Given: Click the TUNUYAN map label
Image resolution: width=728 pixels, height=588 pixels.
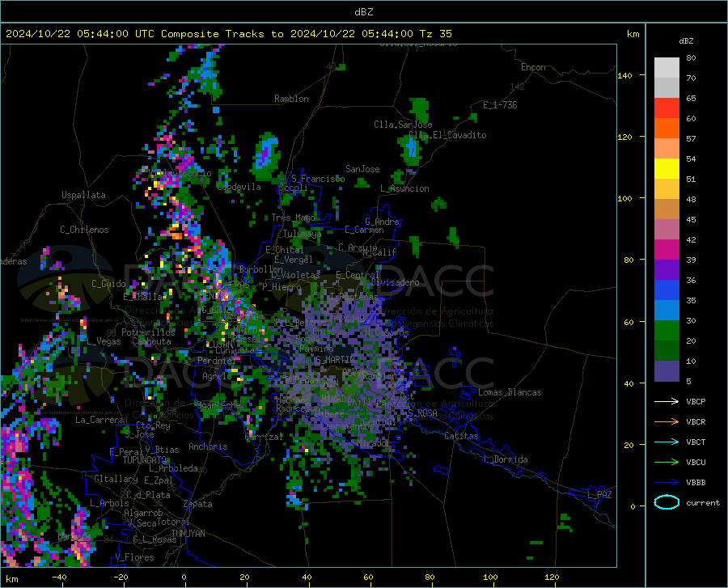Looking at the screenshot, I should [x=188, y=534].
